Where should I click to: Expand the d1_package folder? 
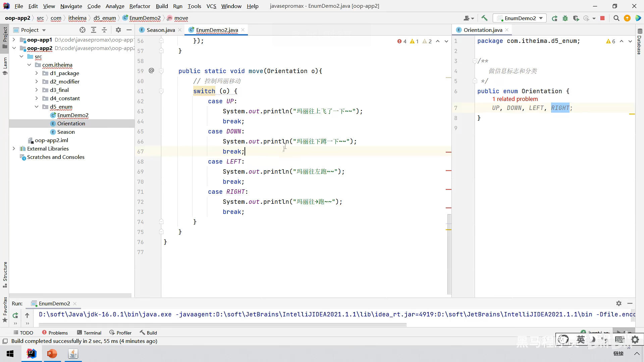[37, 73]
